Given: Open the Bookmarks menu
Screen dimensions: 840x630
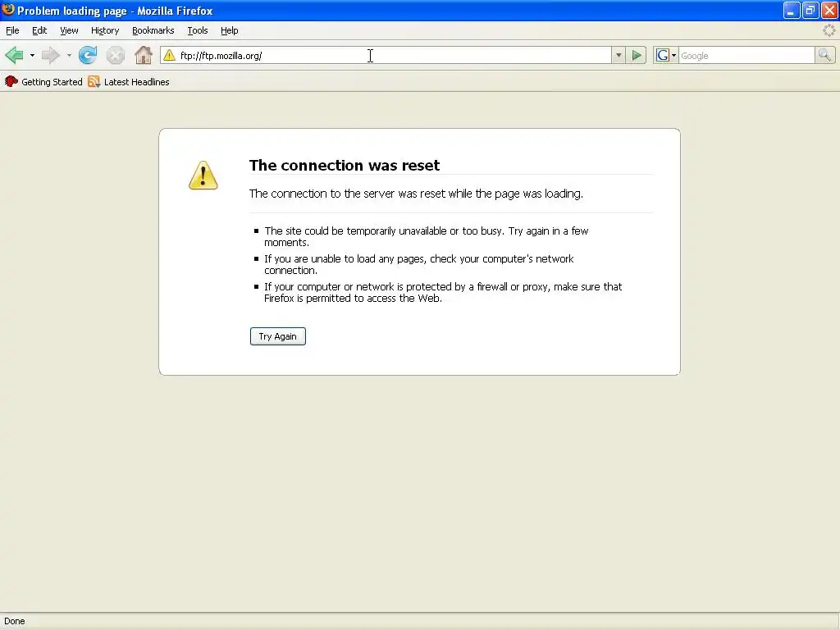Looking at the screenshot, I should coord(153,30).
